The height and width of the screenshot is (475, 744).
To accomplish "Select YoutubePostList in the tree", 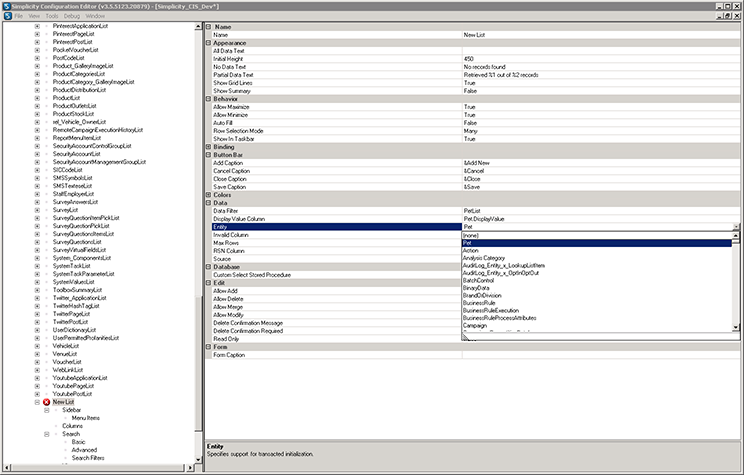I will [72, 394].
